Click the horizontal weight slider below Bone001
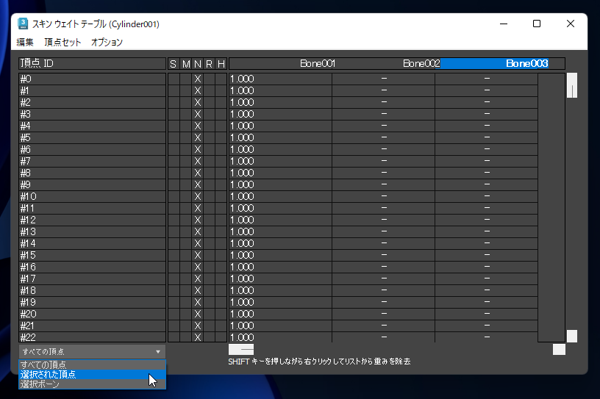600x399 pixels. tap(241, 350)
